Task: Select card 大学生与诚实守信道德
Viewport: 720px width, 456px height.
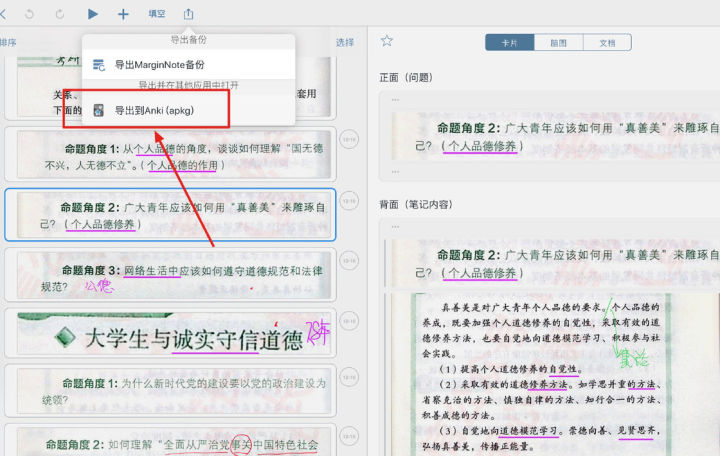Action: (x=170, y=333)
